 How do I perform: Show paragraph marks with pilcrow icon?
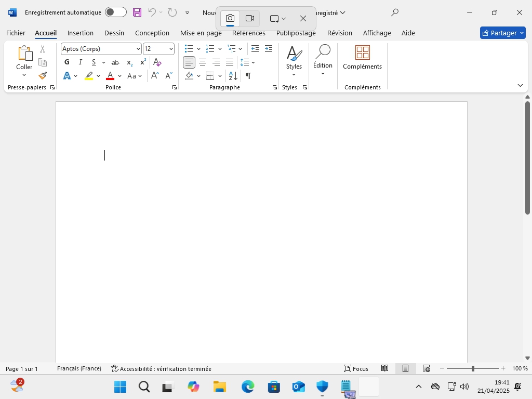[x=248, y=76]
